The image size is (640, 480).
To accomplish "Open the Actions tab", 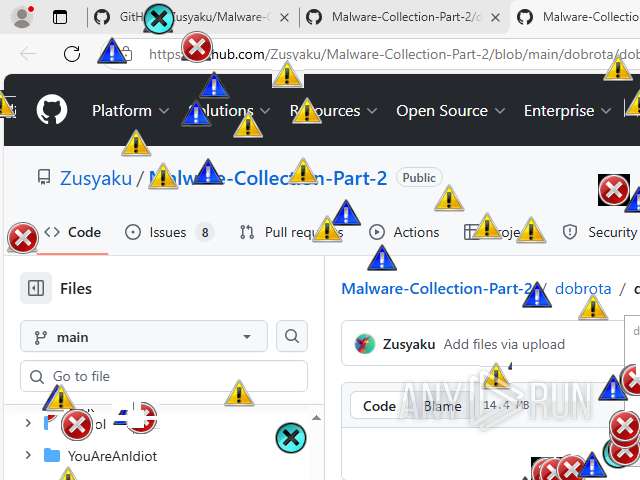I will click(x=404, y=232).
